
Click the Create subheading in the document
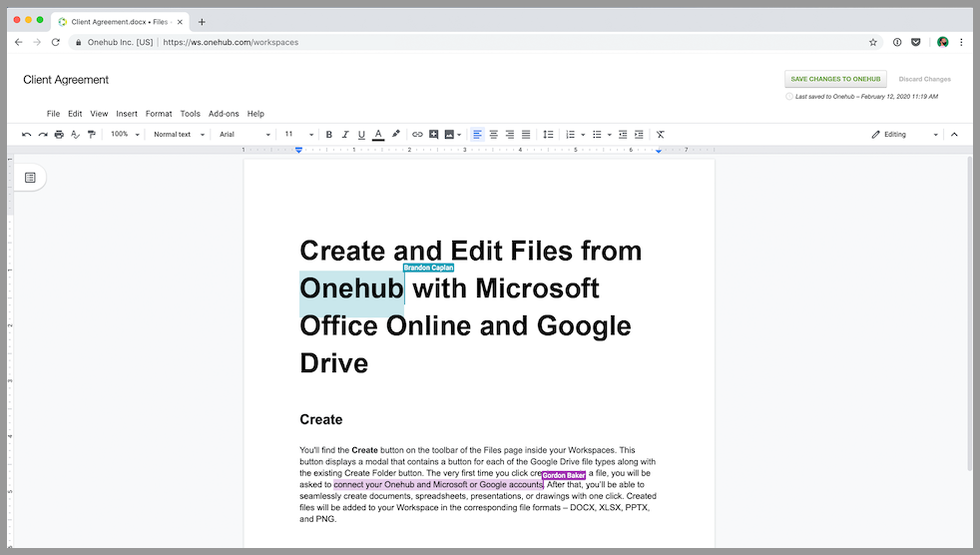pyautogui.click(x=320, y=419)
